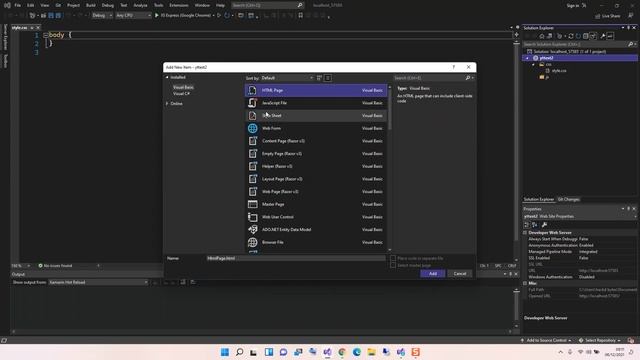
Task: Open the Debug configuration dropdown
Action: pyautogui.click(x=102, y=15)
